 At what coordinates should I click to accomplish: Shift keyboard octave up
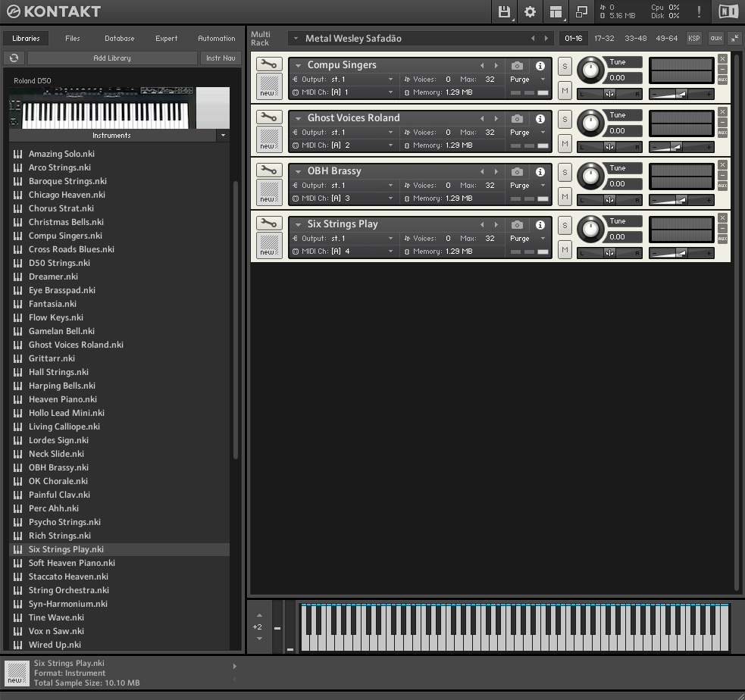tap(259, 615)
